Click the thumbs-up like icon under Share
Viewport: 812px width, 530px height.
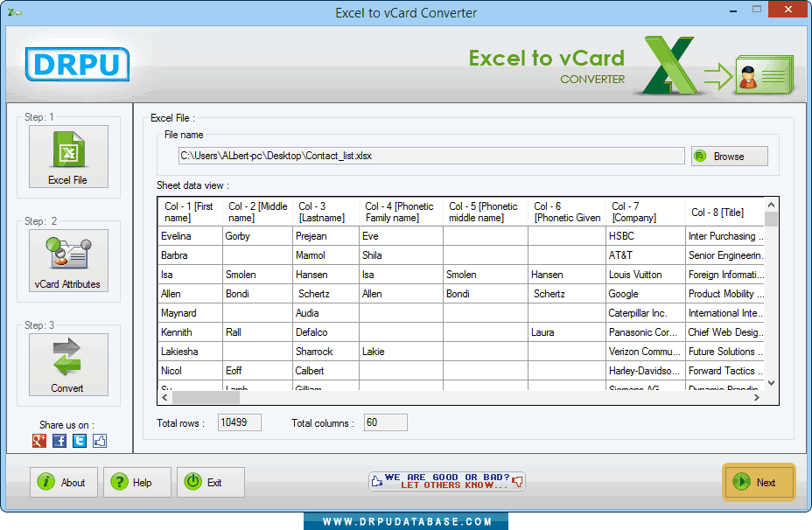coord(100,441)
